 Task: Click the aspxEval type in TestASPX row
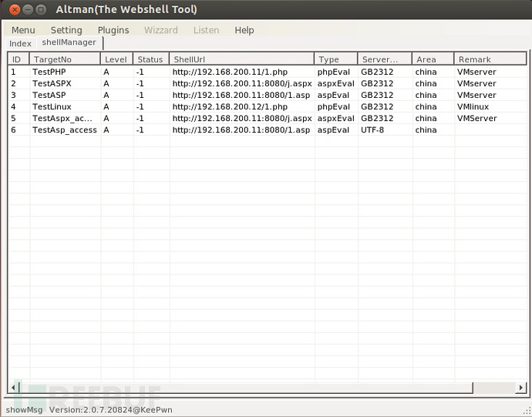pos(336,83)
